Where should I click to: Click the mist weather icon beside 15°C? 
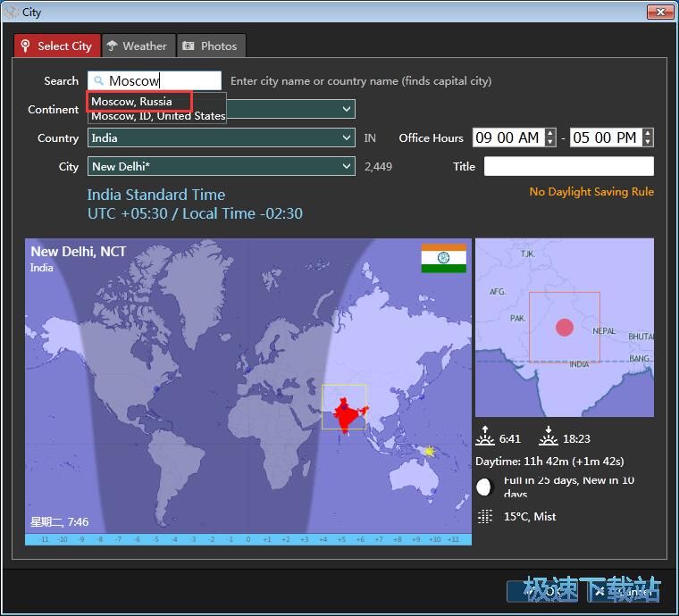[485, 516]
